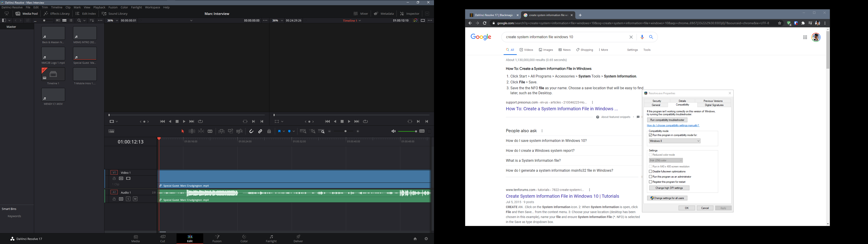The height and width of the screenshot is (244, 868).
Task: Enable Run this program as an administrator
Action: 650,177
